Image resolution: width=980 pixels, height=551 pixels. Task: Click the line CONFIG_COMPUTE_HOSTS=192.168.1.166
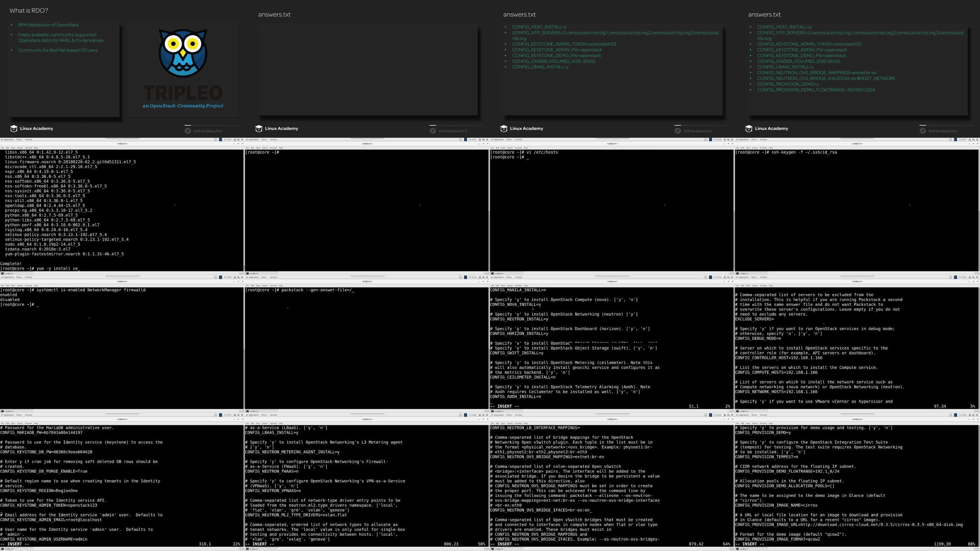point(776,373)
